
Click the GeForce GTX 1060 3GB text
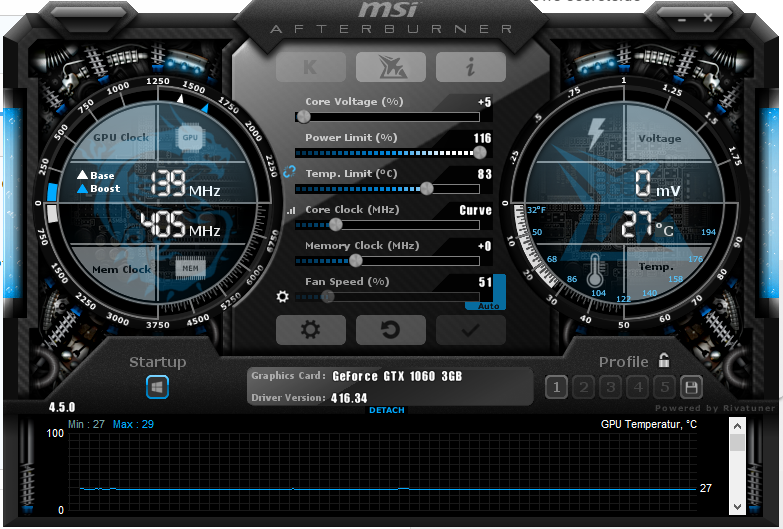click(x=397, y=376)
